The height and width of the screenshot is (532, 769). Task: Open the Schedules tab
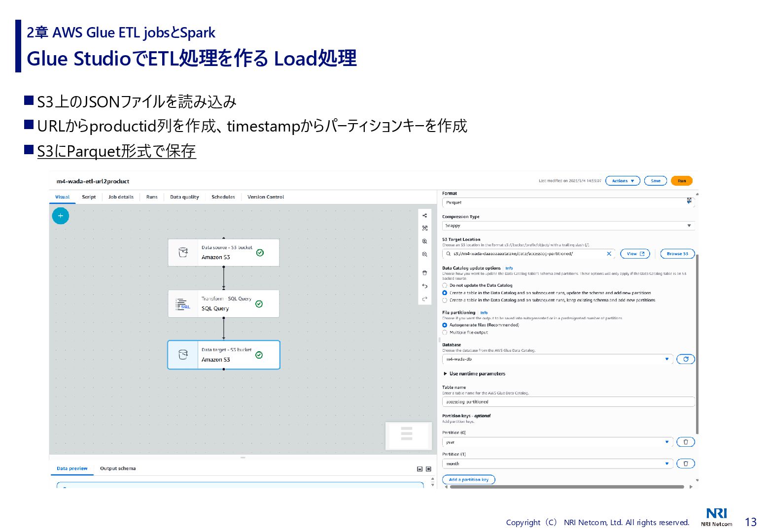(x=223, y=197)
